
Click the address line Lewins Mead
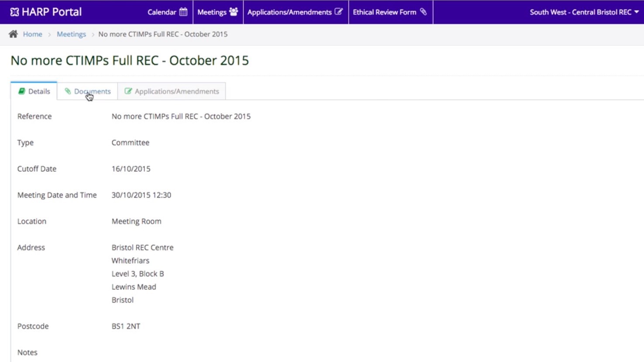134,287
